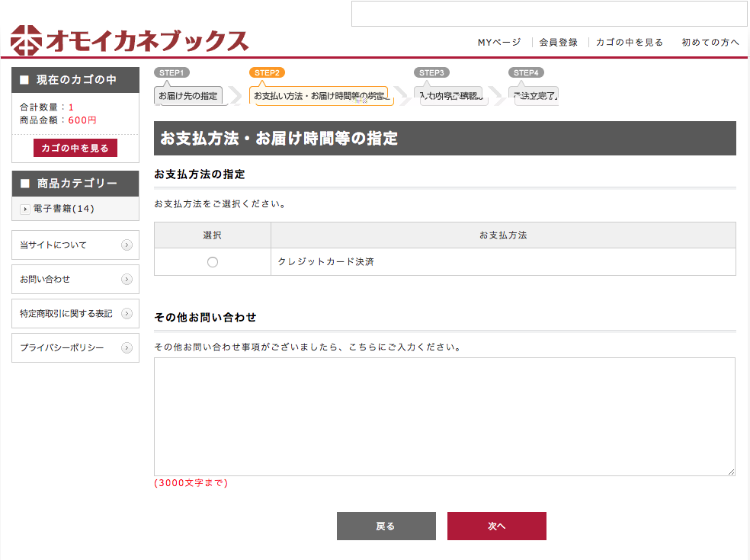This screenshot has height=560, width=750.
Task: Click the STEP3 入力内容ご確認 step
Action: (450, 96)
